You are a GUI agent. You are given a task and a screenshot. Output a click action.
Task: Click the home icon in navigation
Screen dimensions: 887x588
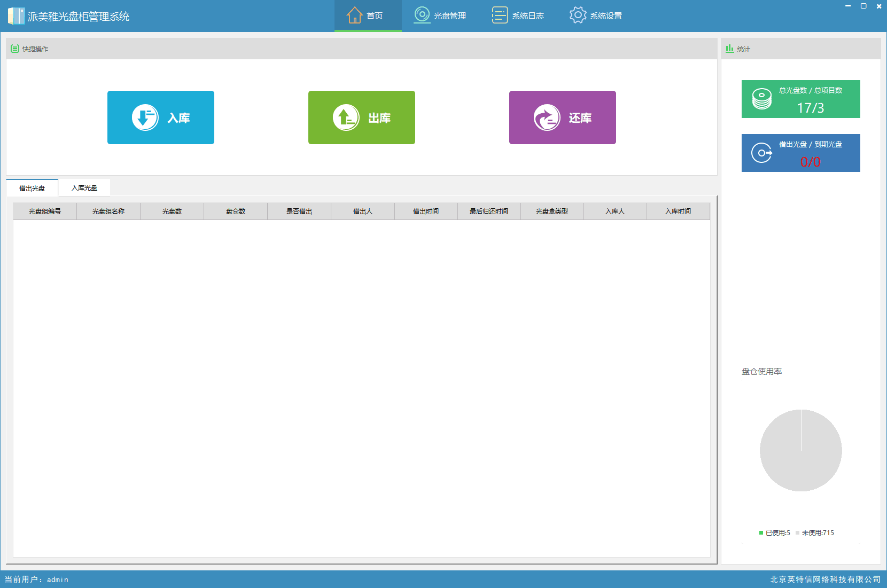click(354, 15)
